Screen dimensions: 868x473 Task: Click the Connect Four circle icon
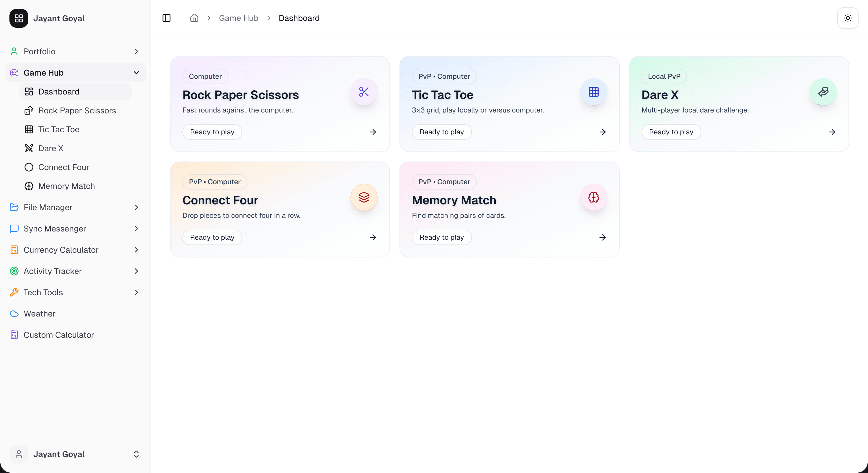[29, 167]
